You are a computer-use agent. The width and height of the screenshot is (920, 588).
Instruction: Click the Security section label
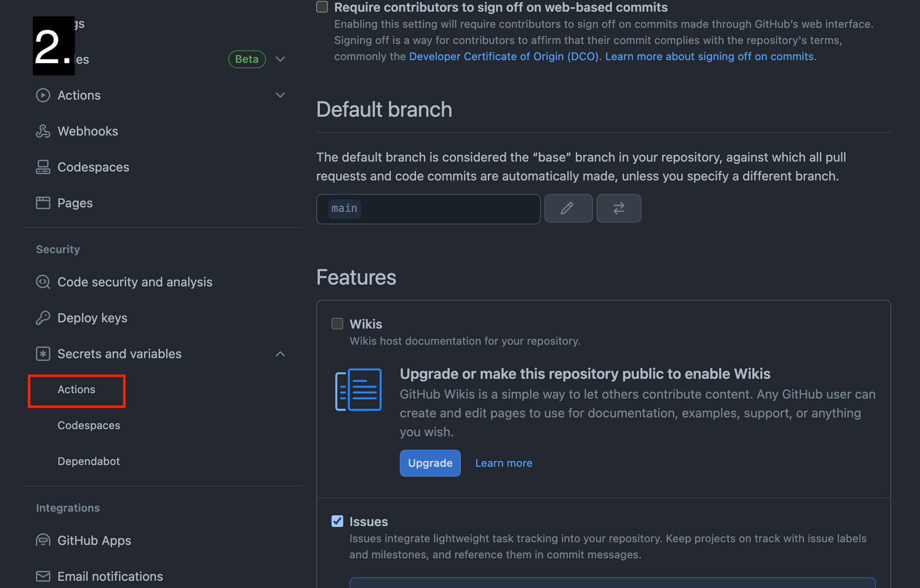pos(58,250)
